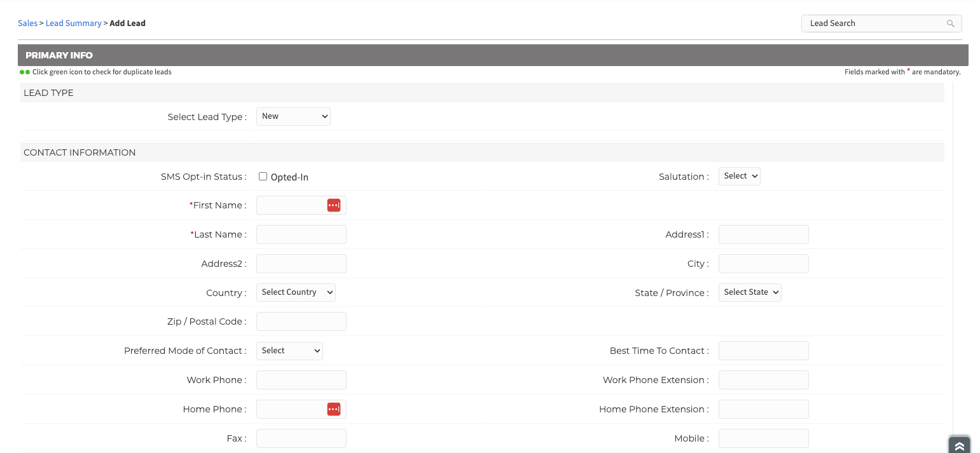Click the magnifier icon in Lead Search

(950, 24)
